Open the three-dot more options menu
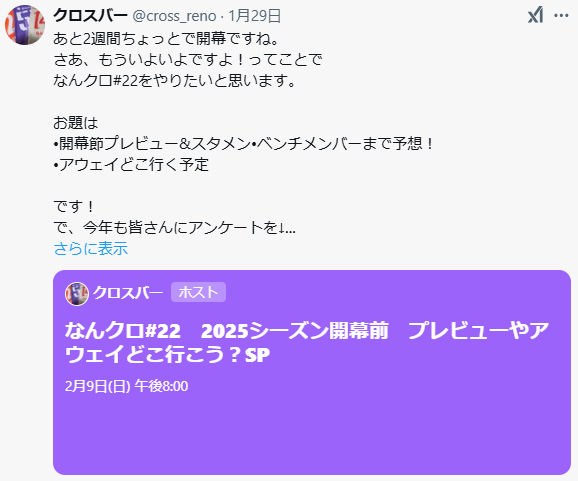Screen dimensions: 578x481 point(561,16)
